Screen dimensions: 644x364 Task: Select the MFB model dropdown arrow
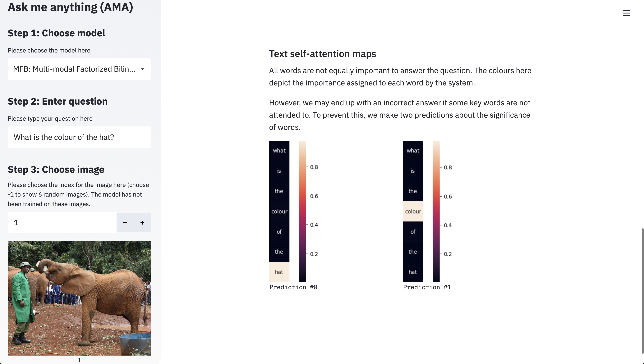click(142, 69)
